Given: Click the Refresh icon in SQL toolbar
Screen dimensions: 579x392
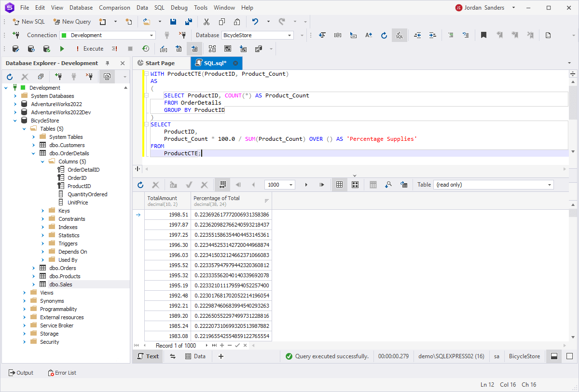Looking at the screenshot, I should (384, 35).
